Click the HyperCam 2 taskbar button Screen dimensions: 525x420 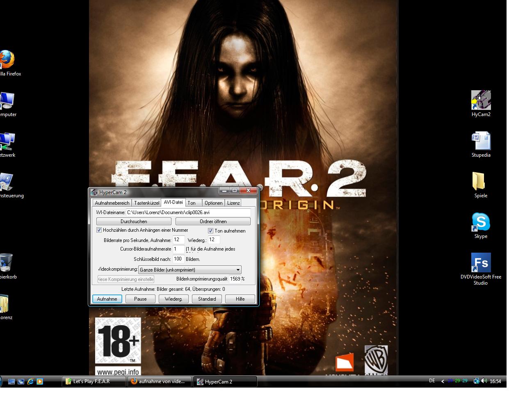tap(226, 381)
